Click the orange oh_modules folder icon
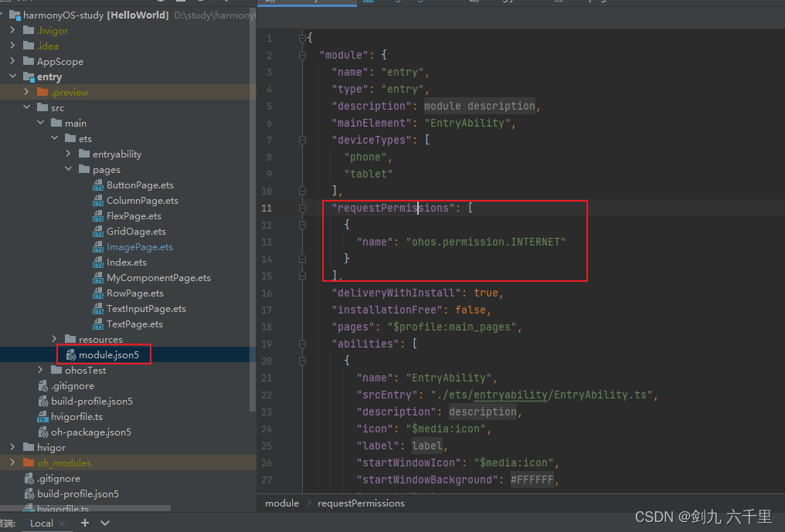The image size is (785, 532). click(29, 463)
